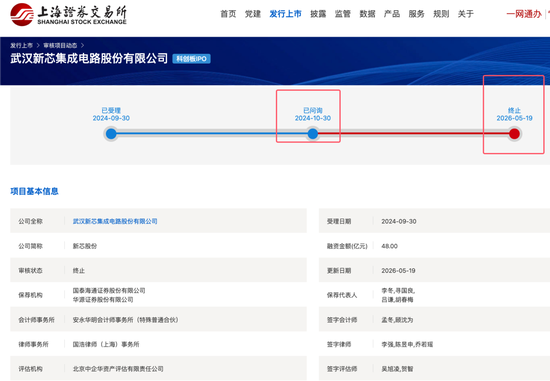The image size is (550, 381).
Task: Click the 保荐机构 field label
Action: click(31, 295)
